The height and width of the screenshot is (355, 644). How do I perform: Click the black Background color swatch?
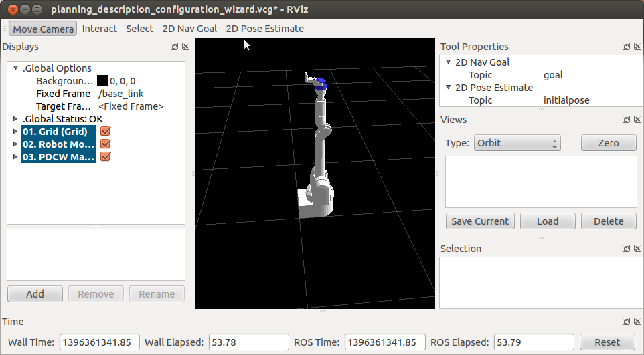tap(102, 81)
